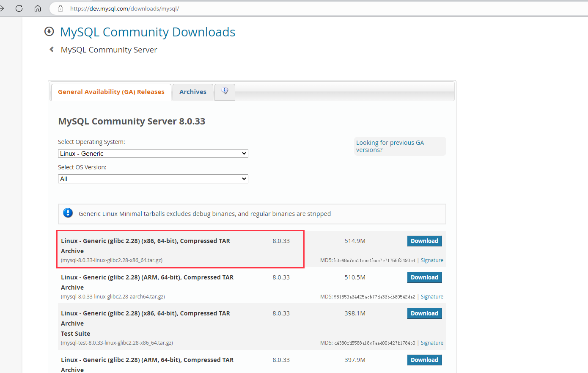Screen dimensions: 588x373
Task: Click the download circle icon beside the page title
Action: point(49,31)
